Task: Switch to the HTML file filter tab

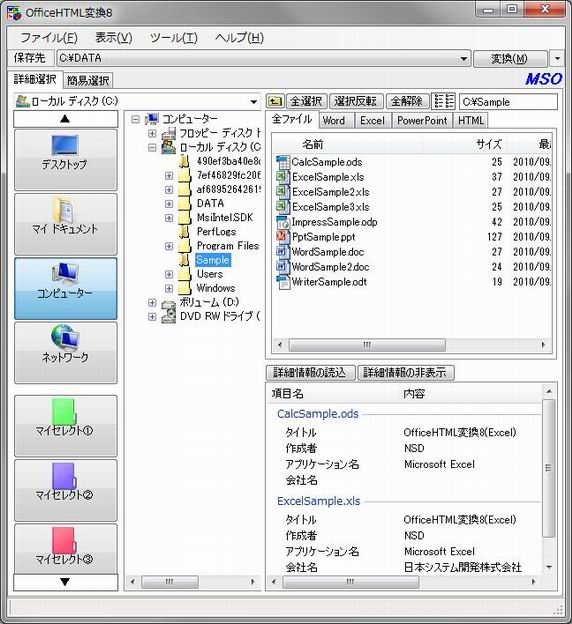Action: point(470,121)
